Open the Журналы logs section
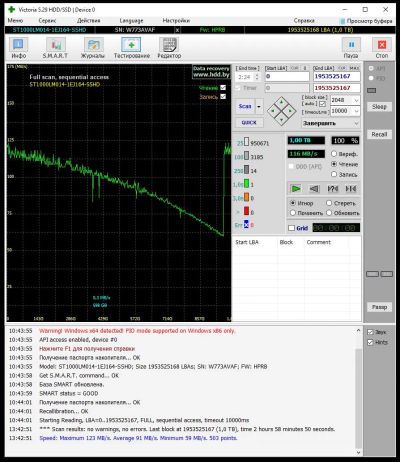Image resolution: width=400 pixels, height=462 pixels. coord(93,48)
